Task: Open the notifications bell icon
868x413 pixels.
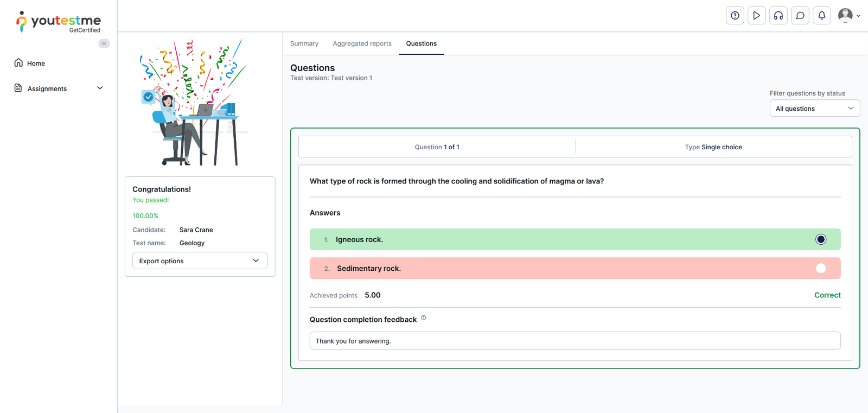Action: (821, 16)
